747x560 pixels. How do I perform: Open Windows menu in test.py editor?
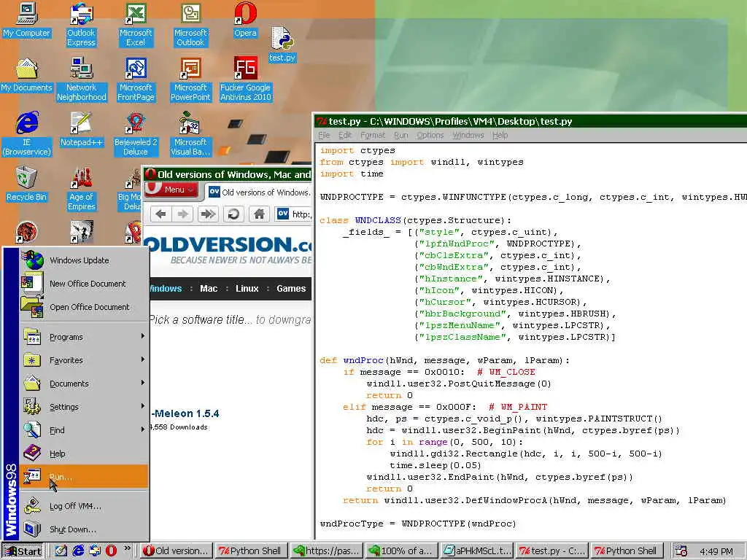pos(468,135)
